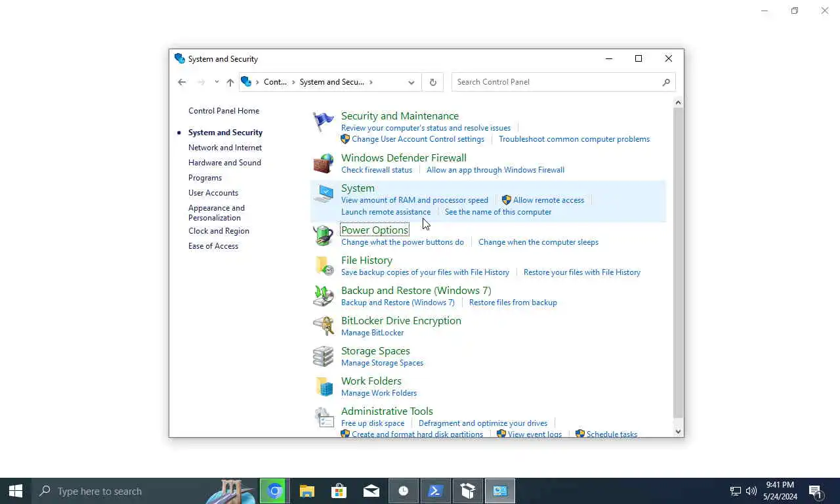
Task: Click the System computer icon
Action: pyautogui.click(x=323, y=194)
